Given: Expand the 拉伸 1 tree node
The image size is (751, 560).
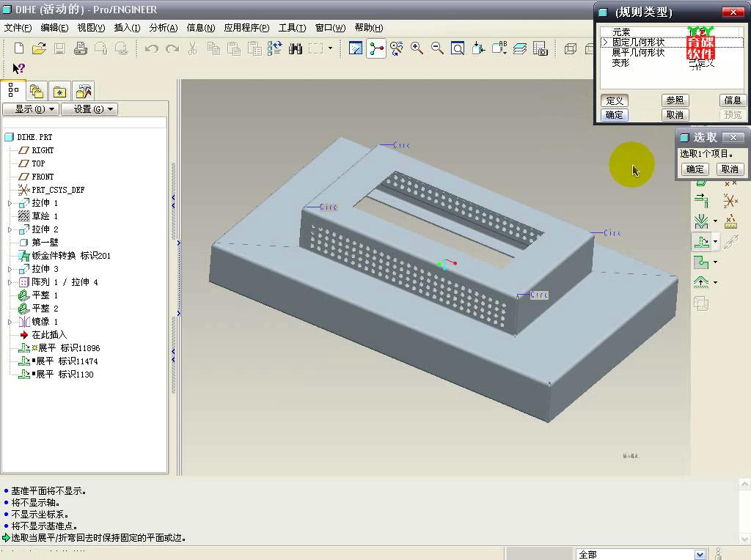Looking at the screenshot, I should (x=10, y=203).
